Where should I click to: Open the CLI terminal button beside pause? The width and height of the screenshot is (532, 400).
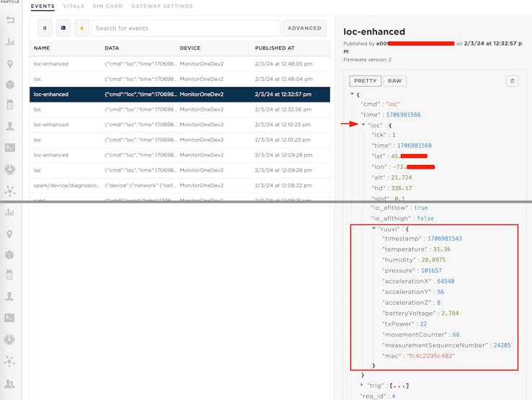click(63, 28)
